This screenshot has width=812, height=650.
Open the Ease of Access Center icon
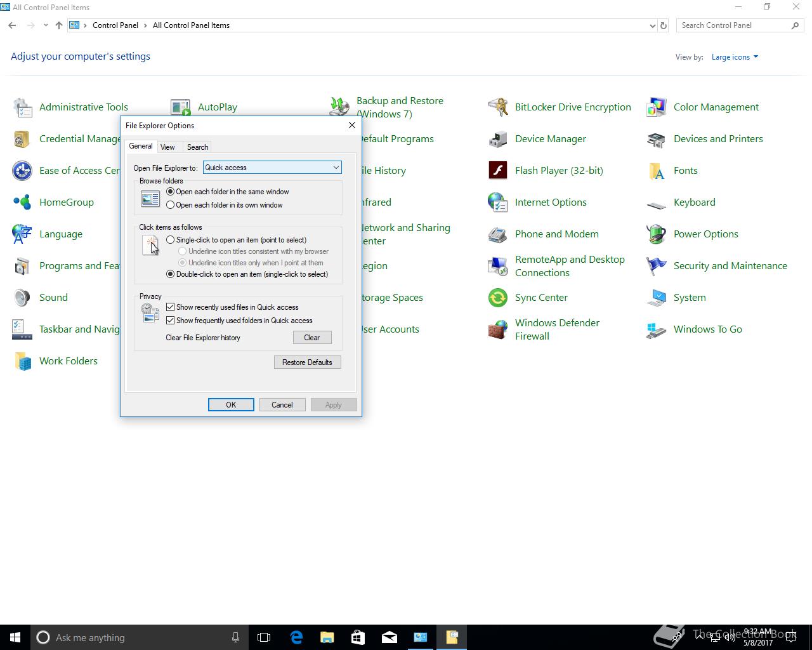22,171
